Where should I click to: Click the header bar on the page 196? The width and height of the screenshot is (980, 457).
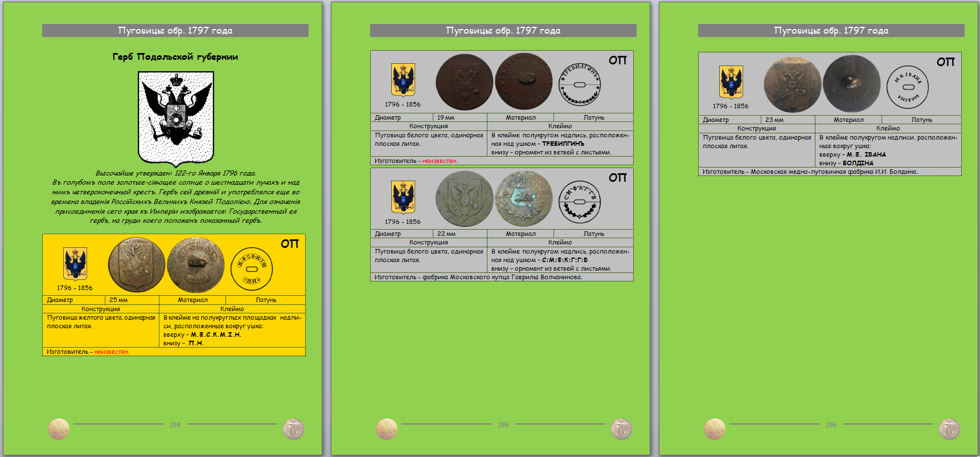[831, 31]
